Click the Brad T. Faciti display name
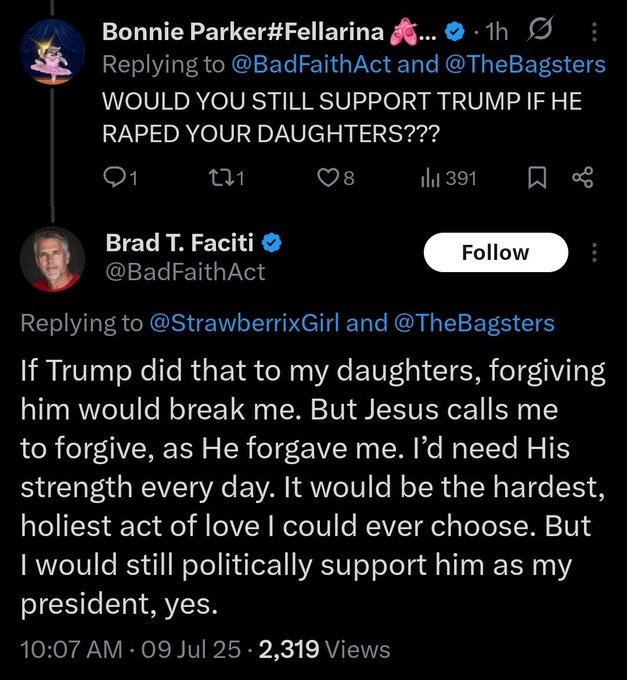Screen dimensions: 627x680 [x=179, y=244]
